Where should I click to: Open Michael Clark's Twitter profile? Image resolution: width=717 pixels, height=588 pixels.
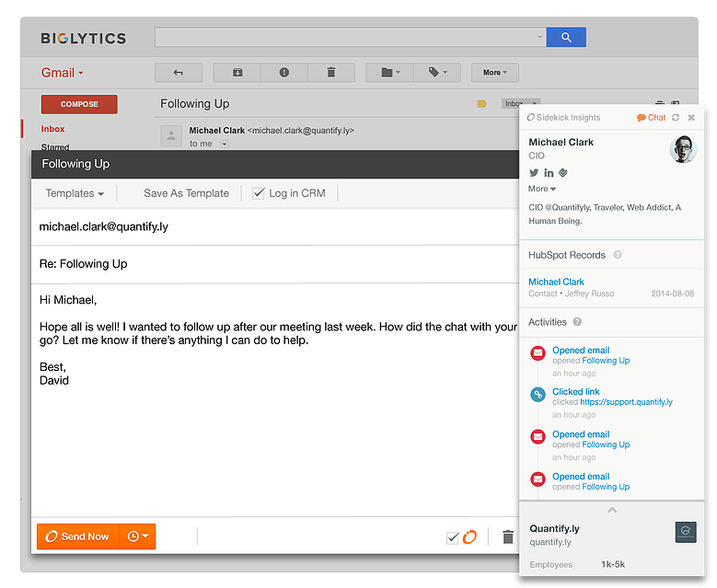534,173
